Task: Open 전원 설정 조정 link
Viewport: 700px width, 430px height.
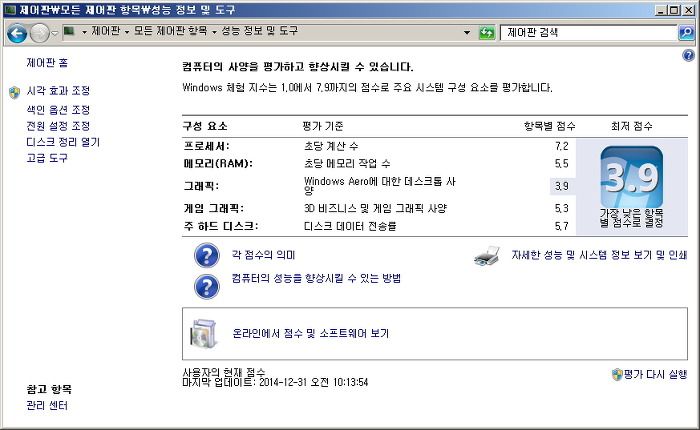Action: [x=58, y=126]
